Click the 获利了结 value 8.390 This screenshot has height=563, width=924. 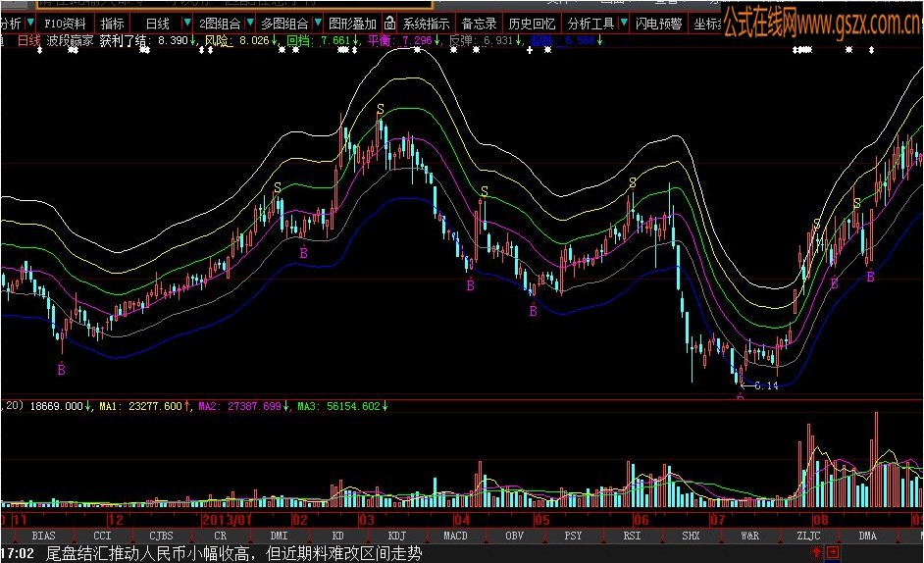tap(174, 40)
